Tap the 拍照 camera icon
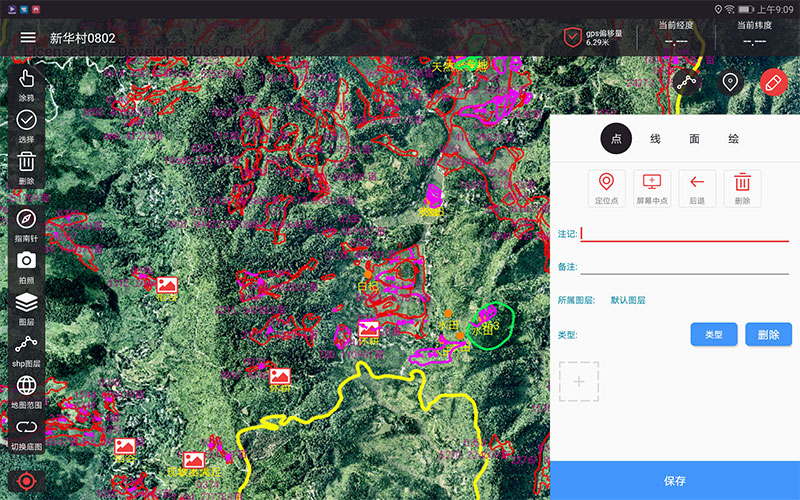Screen dimensions: 800x500 (26, 266)
